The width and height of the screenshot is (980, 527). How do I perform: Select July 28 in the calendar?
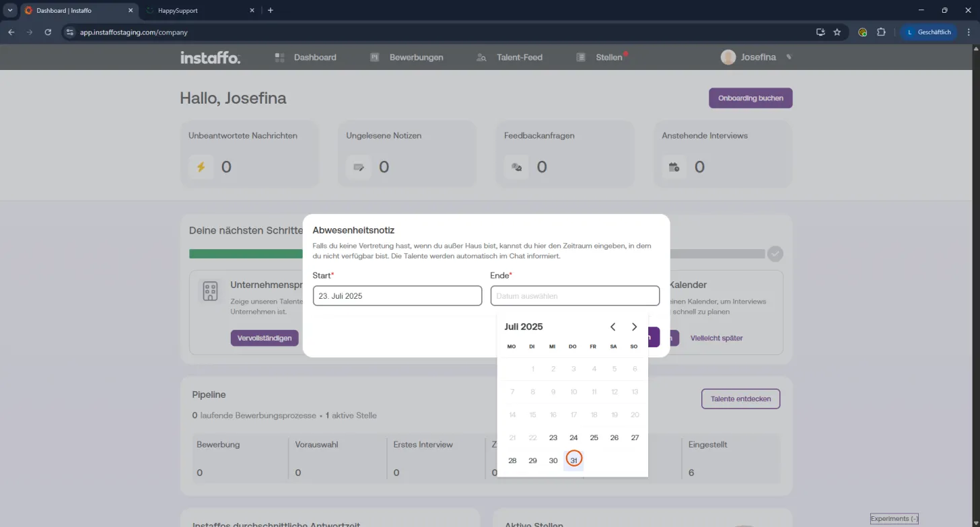click(x=512, y=460)
